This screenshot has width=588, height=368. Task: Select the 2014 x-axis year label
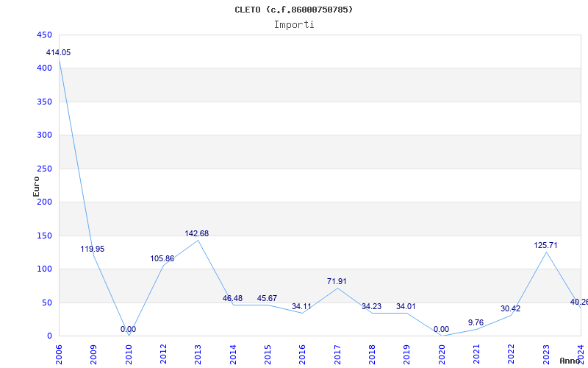[233, 355]
